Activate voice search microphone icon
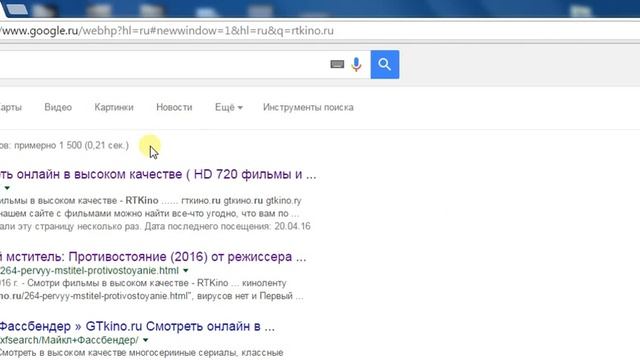The height and width of the screenshot is (360, 640). coord(356,64)
